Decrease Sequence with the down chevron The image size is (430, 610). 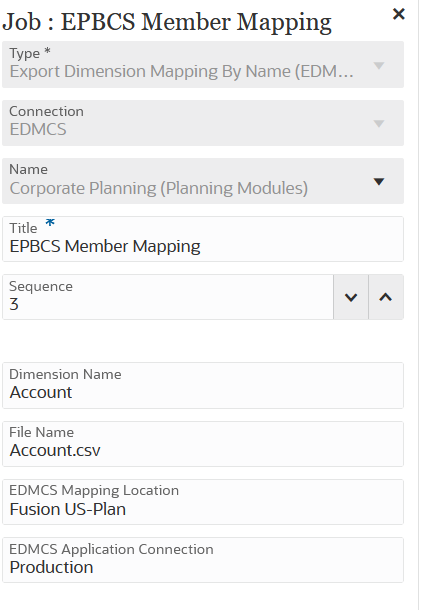coord(351,297)
